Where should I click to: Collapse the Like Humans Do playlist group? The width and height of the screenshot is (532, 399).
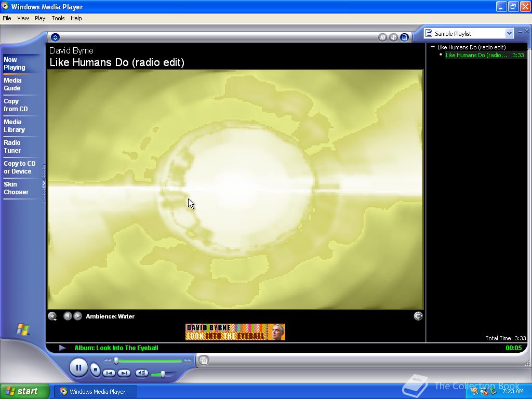coord(433,47)
